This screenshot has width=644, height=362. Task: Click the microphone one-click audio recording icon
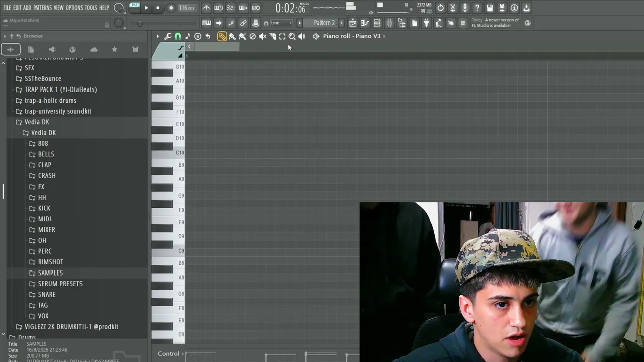coord(465,8)
